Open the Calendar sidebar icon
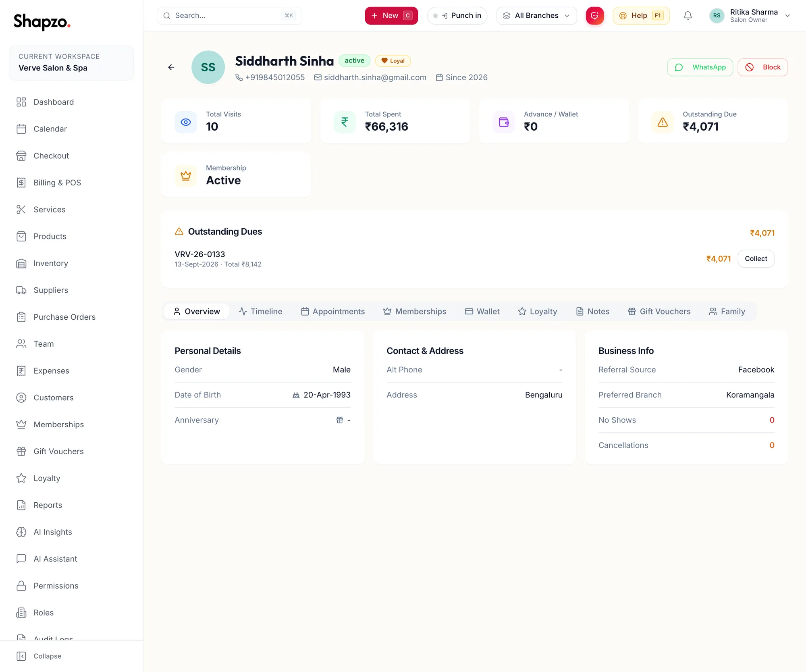 tap(21, 129)
